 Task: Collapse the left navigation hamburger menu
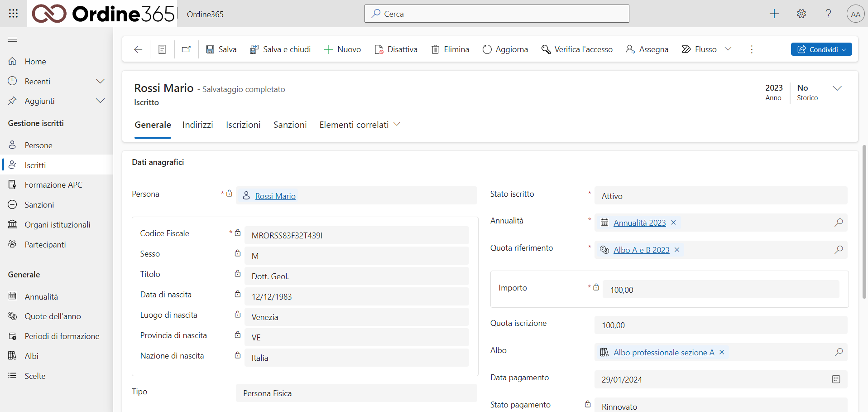tap(13, 39)
